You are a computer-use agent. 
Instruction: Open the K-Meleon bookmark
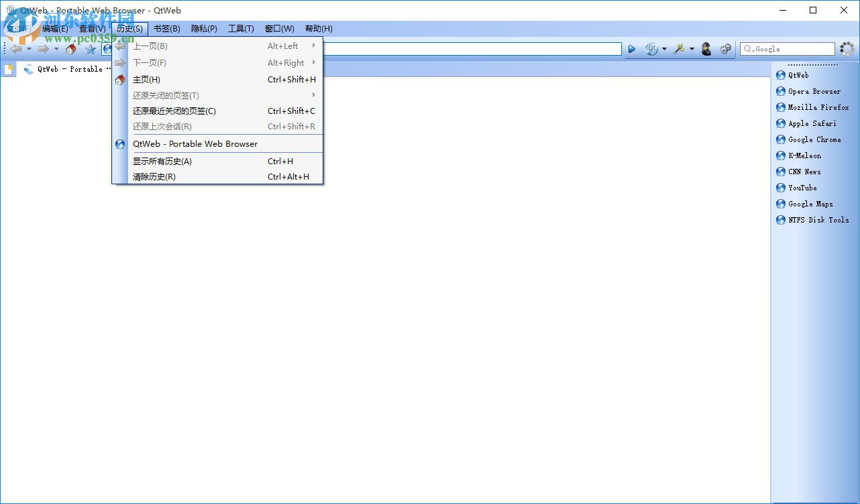pyautogui.click(x=804, y=155)
